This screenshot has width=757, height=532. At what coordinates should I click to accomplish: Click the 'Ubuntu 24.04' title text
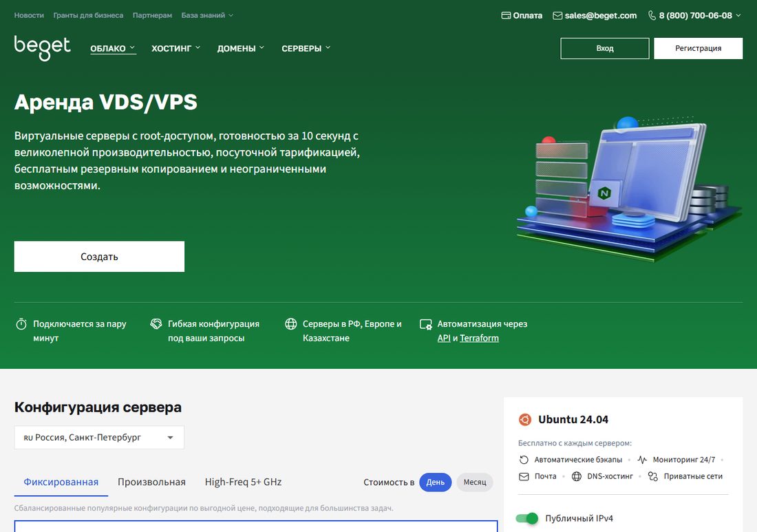[573, 420]
